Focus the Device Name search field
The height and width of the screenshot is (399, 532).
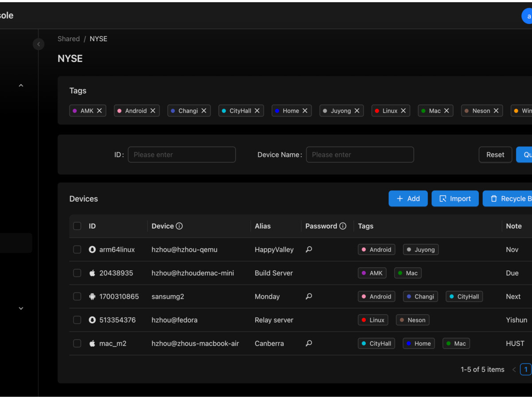[x=360, y=155]
